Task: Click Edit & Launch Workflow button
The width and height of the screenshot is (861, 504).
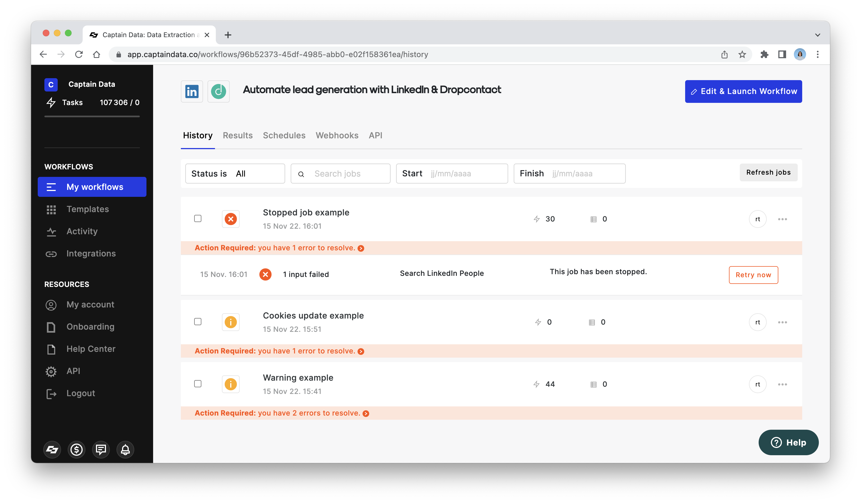Action: (743, 91)
